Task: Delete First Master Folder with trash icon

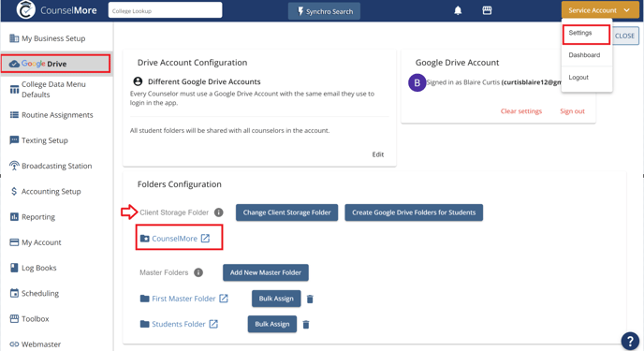Action: [310, 299]
